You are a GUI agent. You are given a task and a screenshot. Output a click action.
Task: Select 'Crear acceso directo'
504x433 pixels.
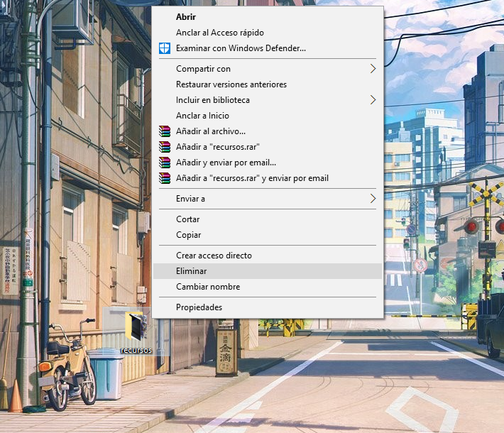[x=268, y=256]
